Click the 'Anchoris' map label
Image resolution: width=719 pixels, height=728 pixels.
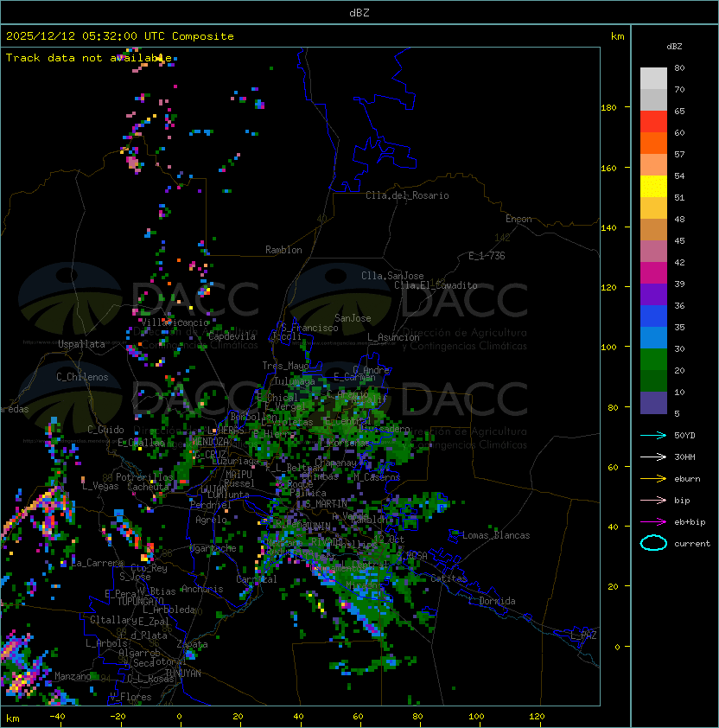[202, 589]
